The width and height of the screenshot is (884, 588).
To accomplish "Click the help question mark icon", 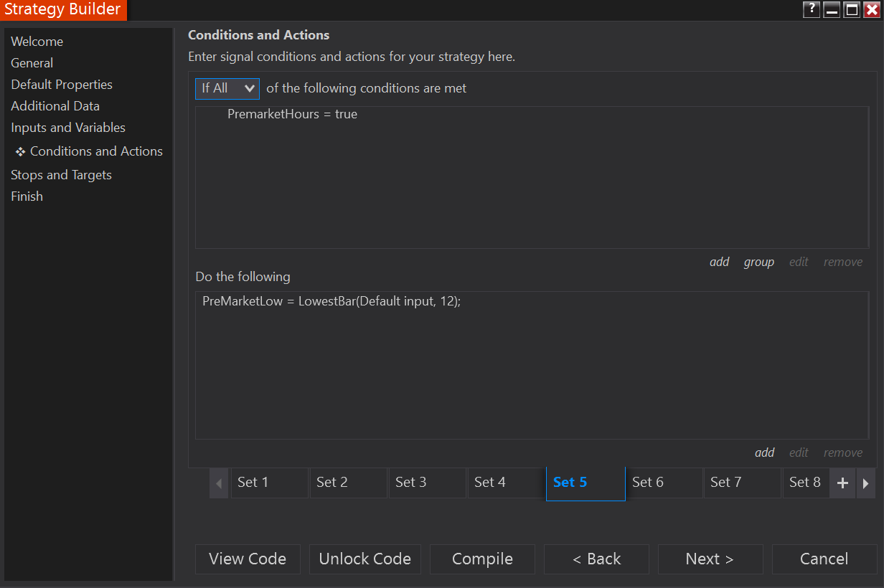I will point(812,10).
